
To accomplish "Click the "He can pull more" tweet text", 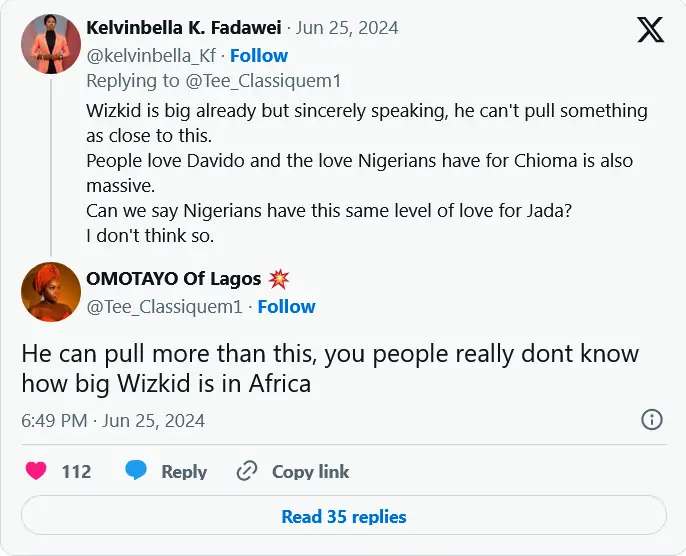I will (x=330, y=368).
